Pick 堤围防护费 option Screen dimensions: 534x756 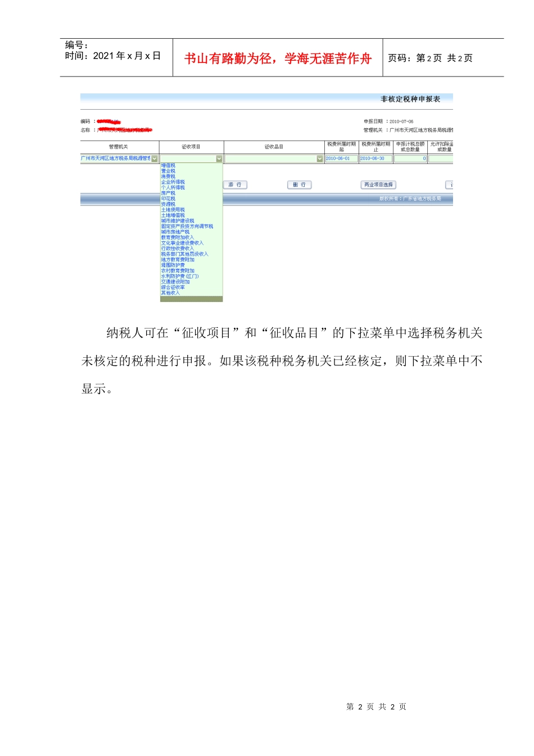(x=173, y=265)
